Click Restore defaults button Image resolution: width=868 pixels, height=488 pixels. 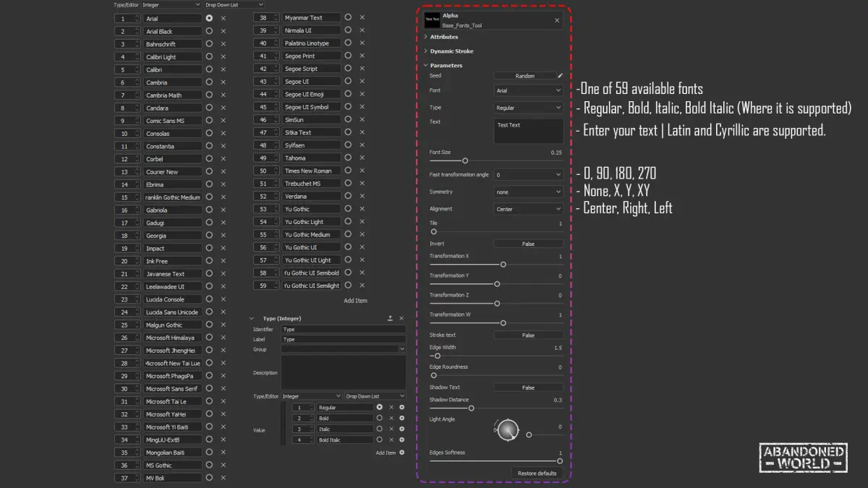(x=537, y=473)
